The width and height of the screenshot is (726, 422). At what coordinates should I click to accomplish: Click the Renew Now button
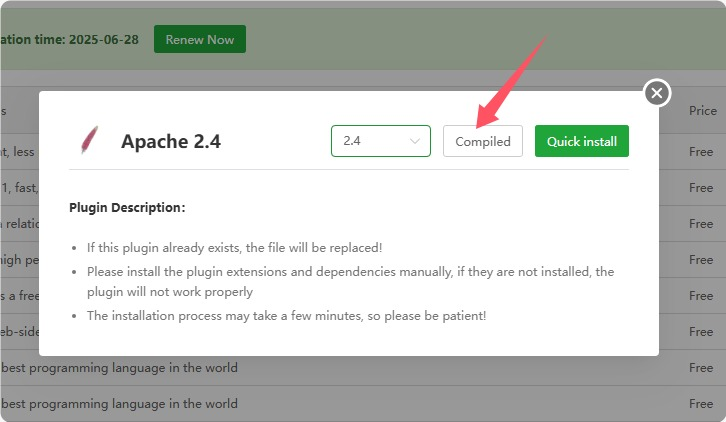click(x=199, y=40)
